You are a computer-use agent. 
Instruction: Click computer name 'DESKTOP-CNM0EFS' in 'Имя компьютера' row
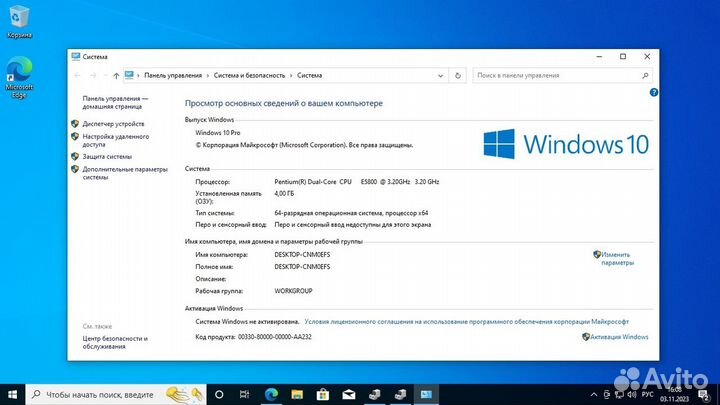302,255
